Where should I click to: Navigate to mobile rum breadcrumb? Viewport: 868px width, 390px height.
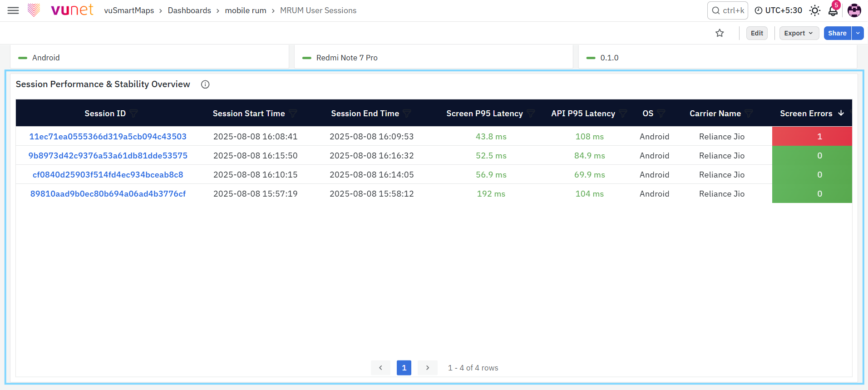(246, 10)
